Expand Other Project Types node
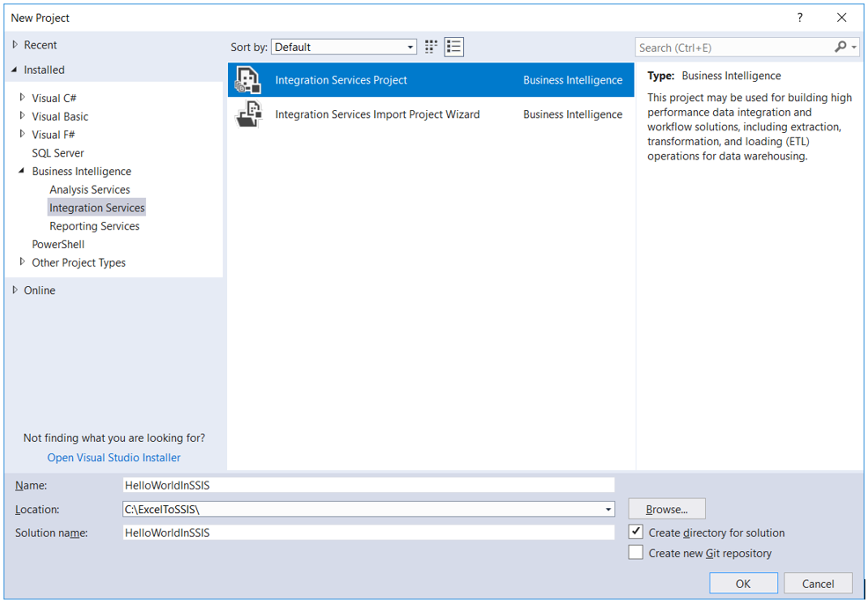This screenshot has width=868, height=603. tap(22, 262)
